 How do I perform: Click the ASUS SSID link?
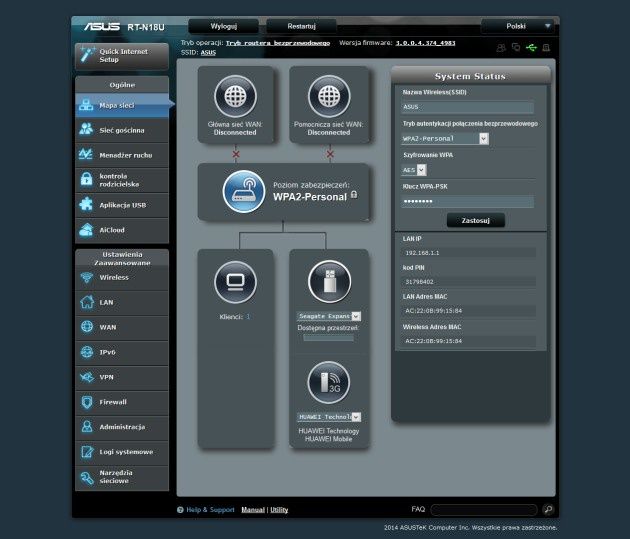[x=208, y=53]
